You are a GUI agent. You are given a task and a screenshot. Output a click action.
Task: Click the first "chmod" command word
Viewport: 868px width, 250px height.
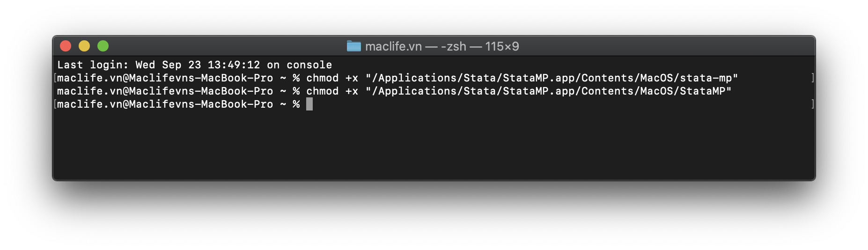click(x=322, y=78)
